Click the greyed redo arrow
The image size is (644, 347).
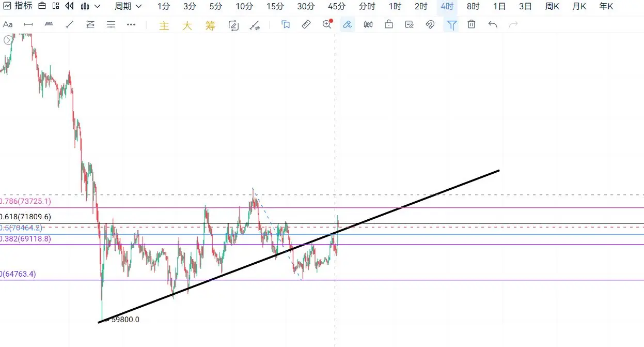[x=513, y=24]
